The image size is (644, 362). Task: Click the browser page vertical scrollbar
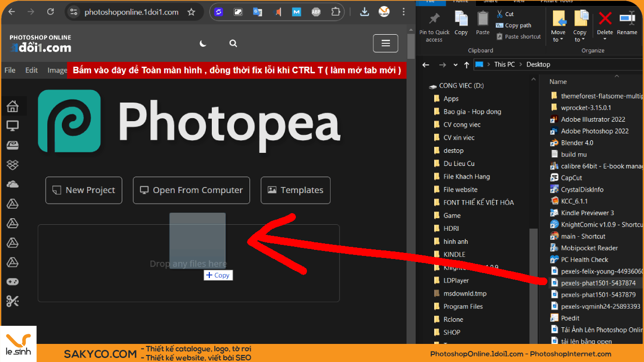tap(411, 45)
